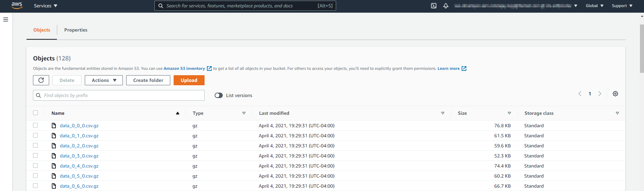
Task: Check the box for data_0_1_0.csv.gz
Action: pyautogui.click(x=35, y=135)
